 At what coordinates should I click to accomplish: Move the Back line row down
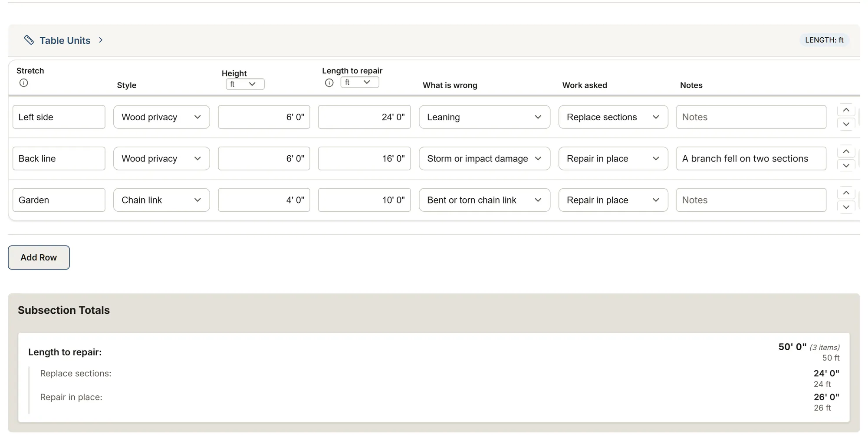pyautogui.click(x=846, y=165)
